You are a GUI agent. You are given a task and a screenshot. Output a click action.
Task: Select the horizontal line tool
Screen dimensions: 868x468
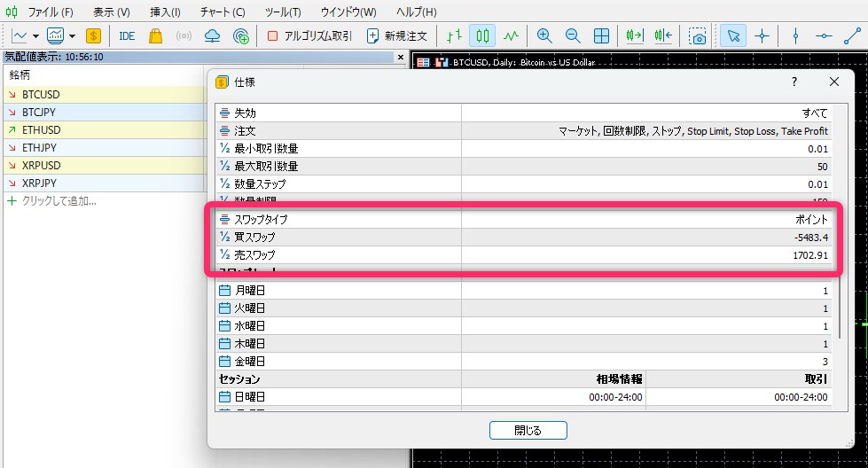[824, 36]
